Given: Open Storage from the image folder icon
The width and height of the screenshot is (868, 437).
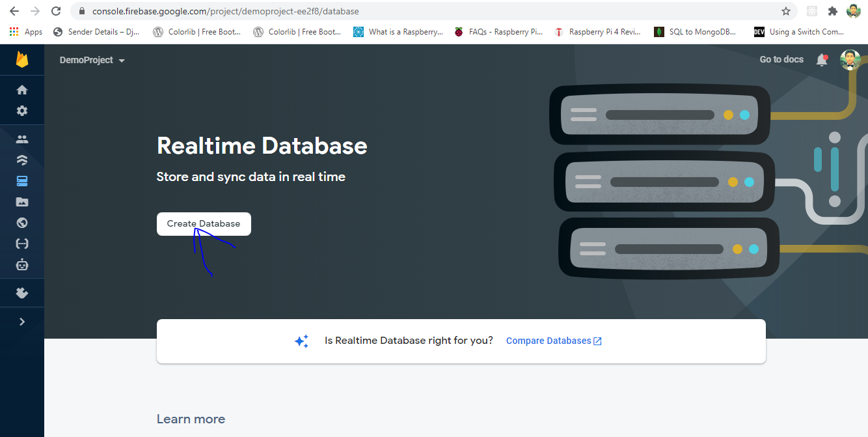Looking at the screenshot, I should click(22, 202).
